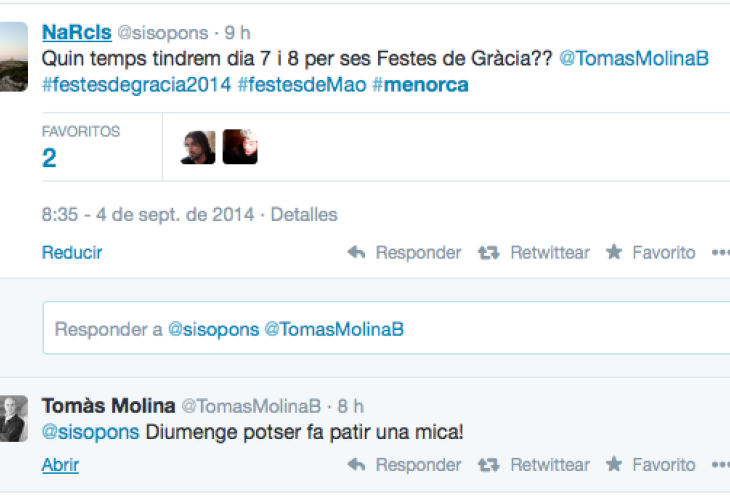The width and height of the screenshot is (730, 500).
Task: Click the favorite star under NaRcIs's tweet
Action: click(615, 253)
